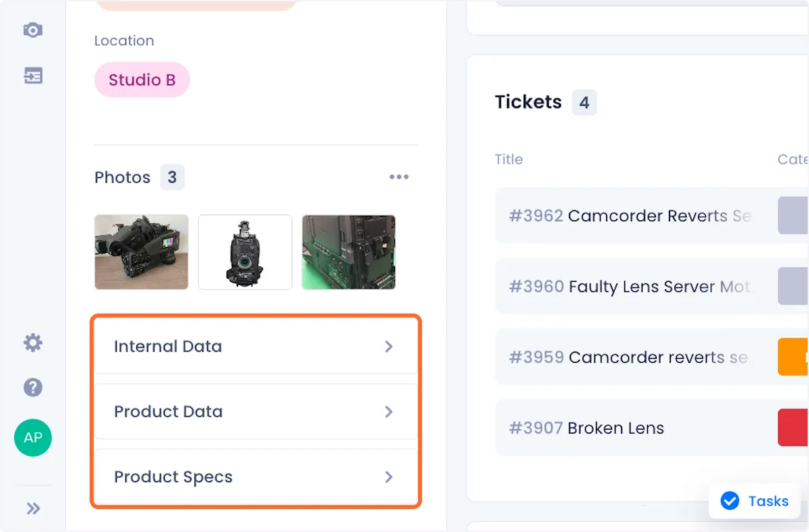
Task: Click the Location label
Action: click(124, 40)
